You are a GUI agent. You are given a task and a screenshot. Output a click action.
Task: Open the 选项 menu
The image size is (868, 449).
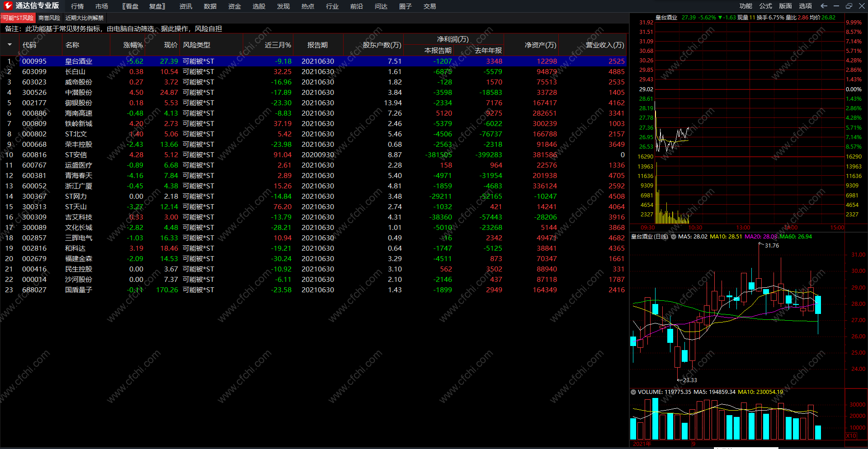click(x=806, y=6)
